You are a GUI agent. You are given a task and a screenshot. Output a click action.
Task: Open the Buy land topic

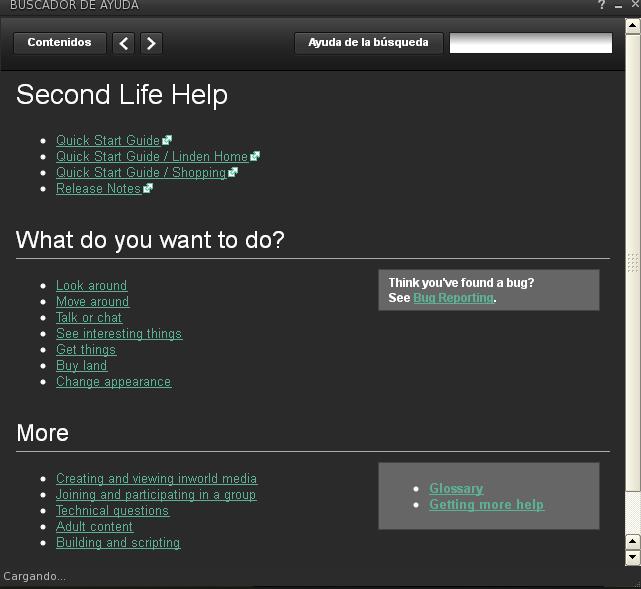coord(82,365)
